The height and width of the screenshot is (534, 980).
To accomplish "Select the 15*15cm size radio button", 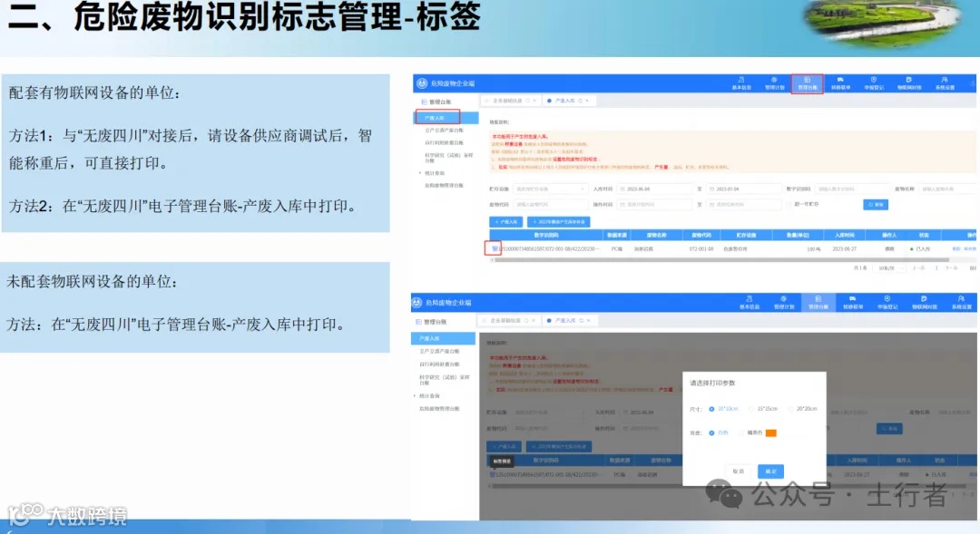I will (x=751, y=409).
